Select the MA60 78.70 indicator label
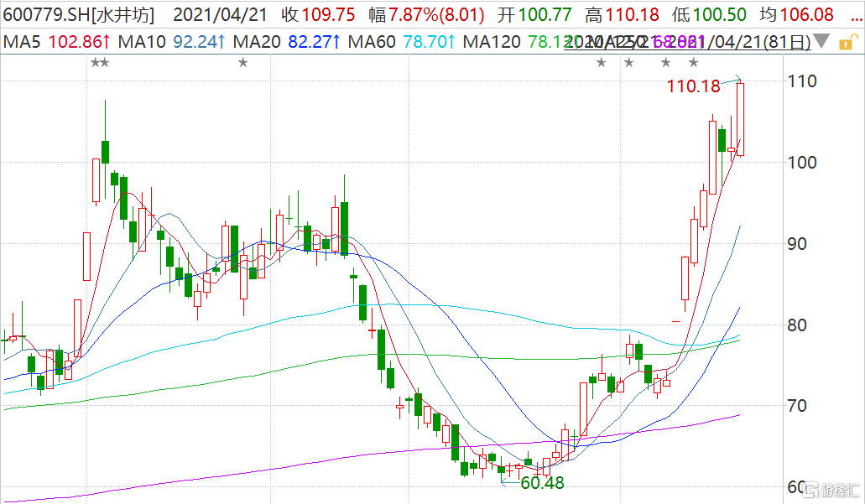This screenshot has width=865, height=504. pos(402,41)
